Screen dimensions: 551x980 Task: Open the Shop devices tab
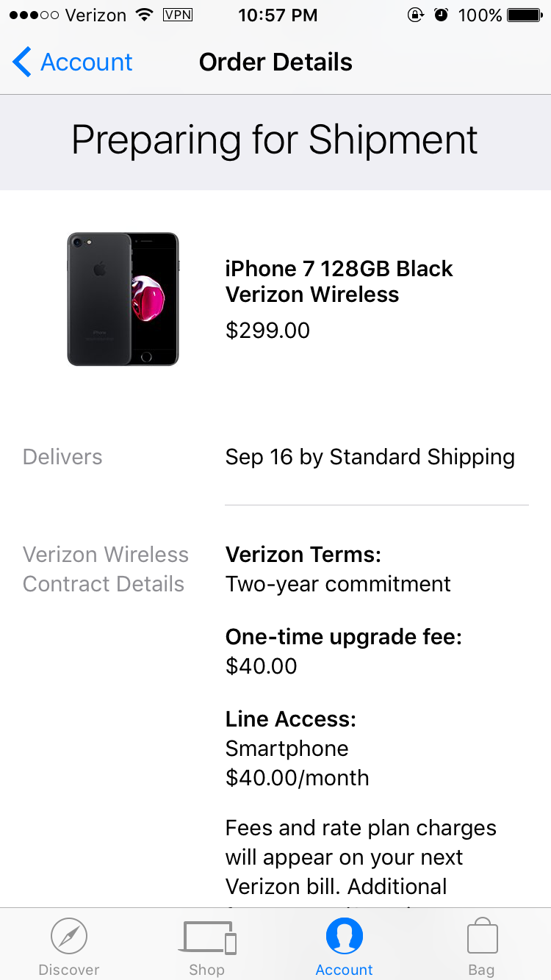tap(206, 948)
